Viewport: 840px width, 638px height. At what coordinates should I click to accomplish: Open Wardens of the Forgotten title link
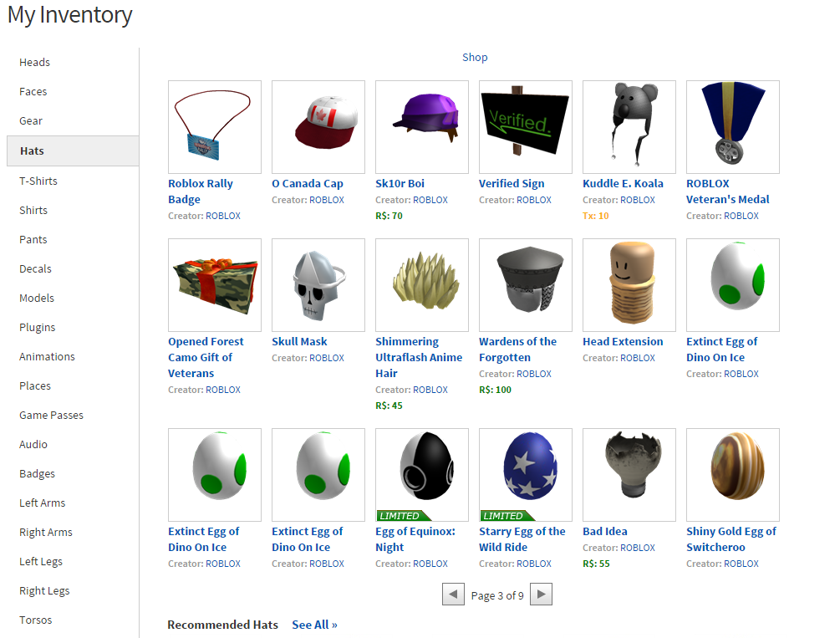pos(517,350)
